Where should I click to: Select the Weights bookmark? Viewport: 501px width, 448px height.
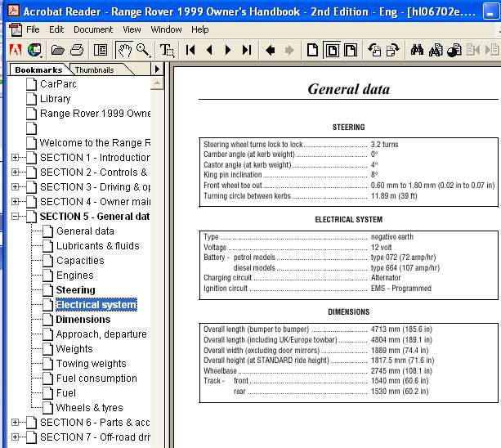[74, 348]
